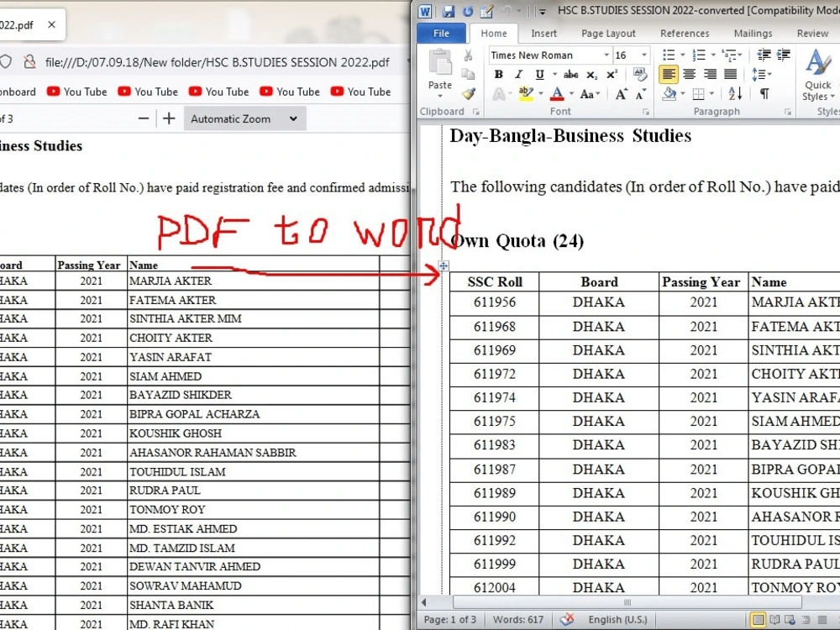Apply Strikethrough formatting in Word
Screen dimensions: 840x630
click(571, 75)
